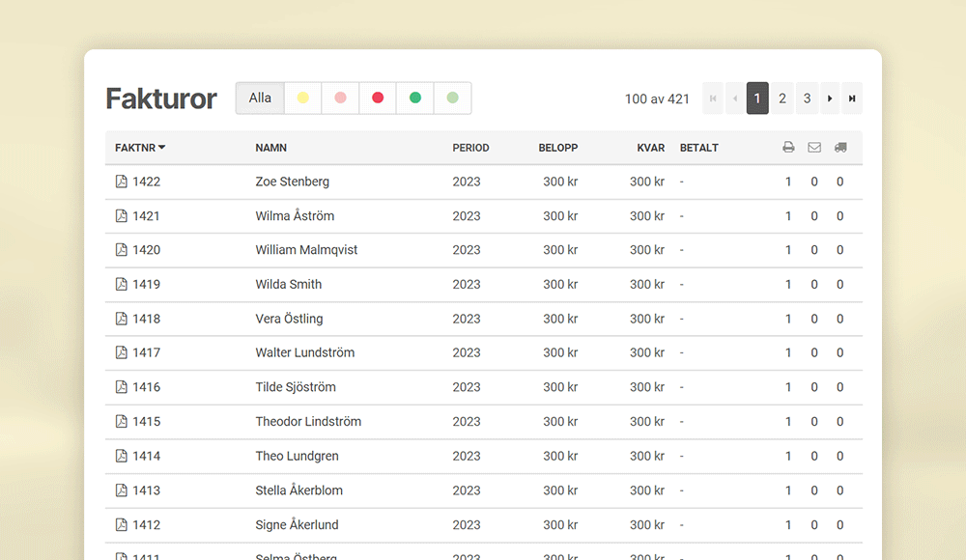Viewport: 966px width, 560px height.
Task: Jump to last page of invoices
Action: coord(852,98)
